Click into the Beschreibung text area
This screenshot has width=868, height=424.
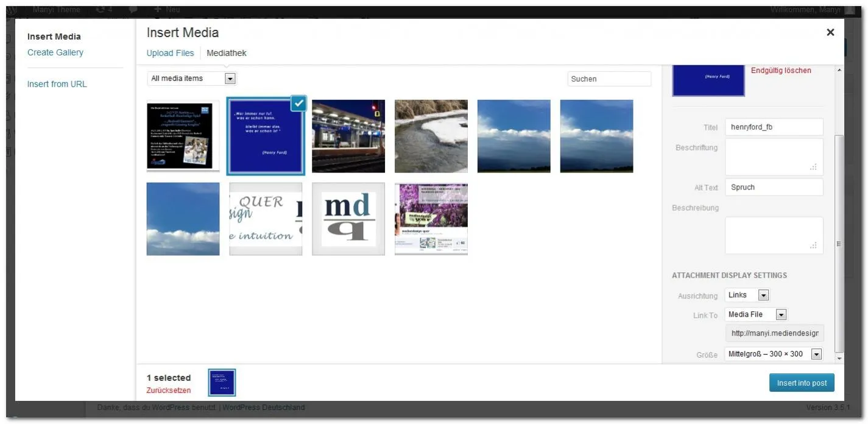coord(774,235)
